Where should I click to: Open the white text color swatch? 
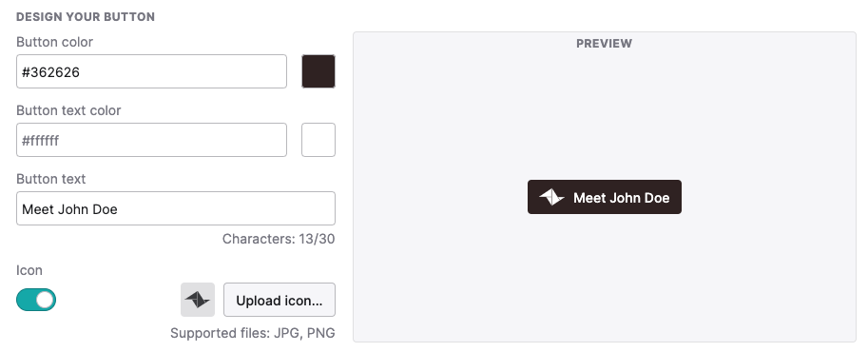coord(318,140)
